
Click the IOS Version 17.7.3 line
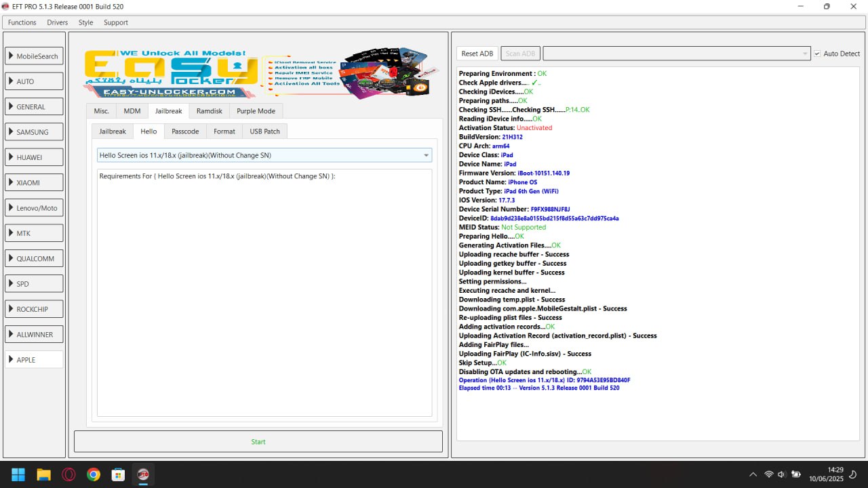click(x=487, y=200)
